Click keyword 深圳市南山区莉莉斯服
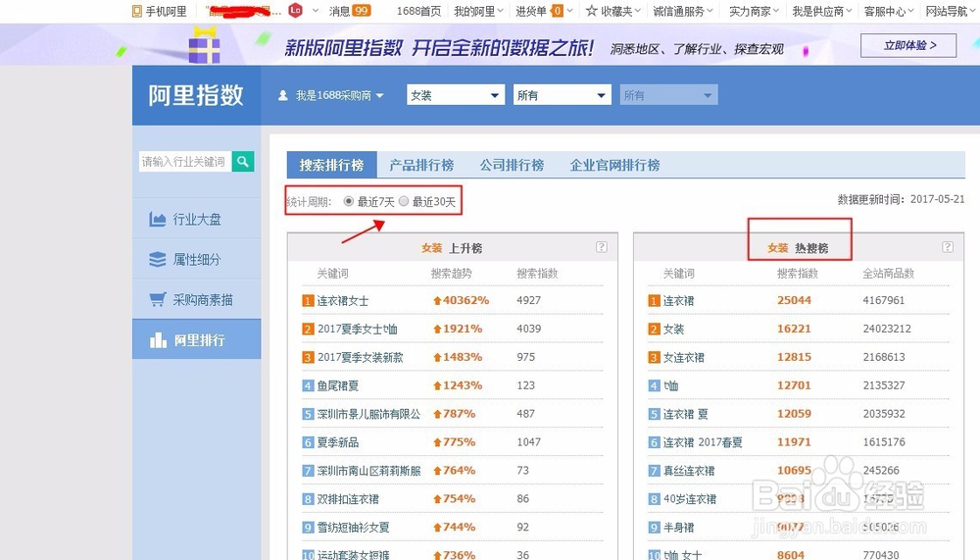The width and height of the screenshot is (980, 560). click(368, 471)
